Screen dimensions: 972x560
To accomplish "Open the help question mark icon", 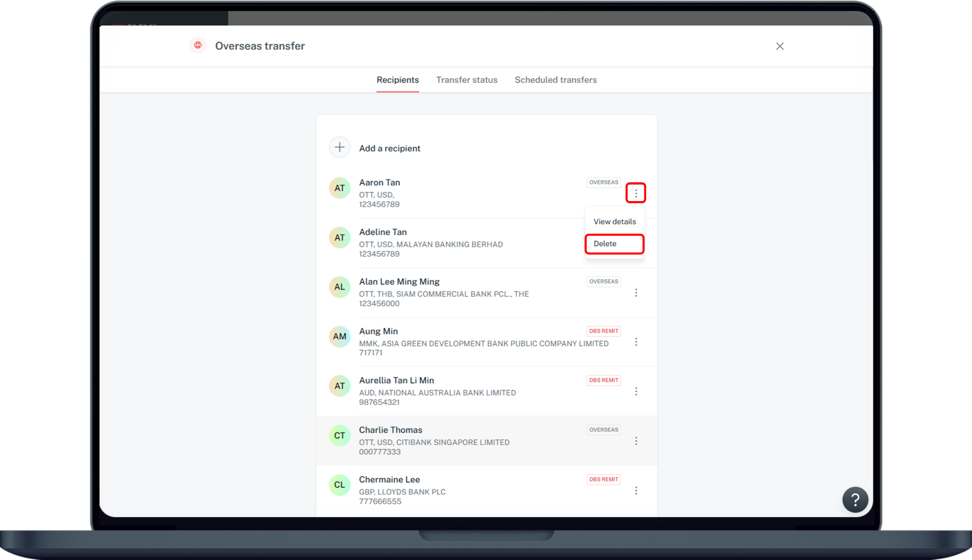I will point(855,499).
